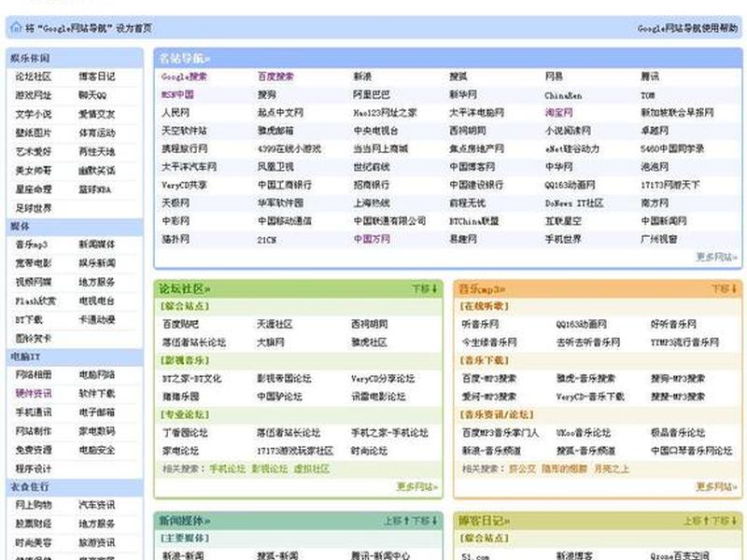Image resolution: width=747 pixels, height=560 pixels.
Task: Visit 新浪 in 名站导航
Action: point(362,77)
